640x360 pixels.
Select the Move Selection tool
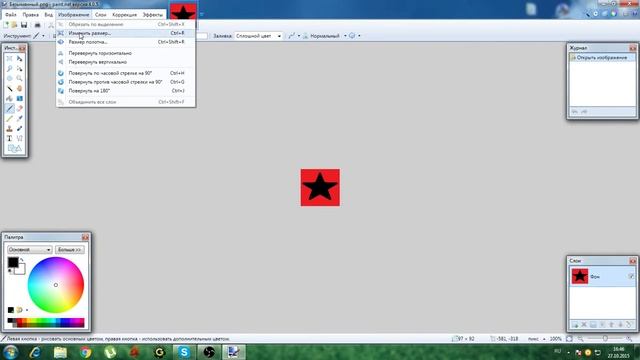pos(19,69)
